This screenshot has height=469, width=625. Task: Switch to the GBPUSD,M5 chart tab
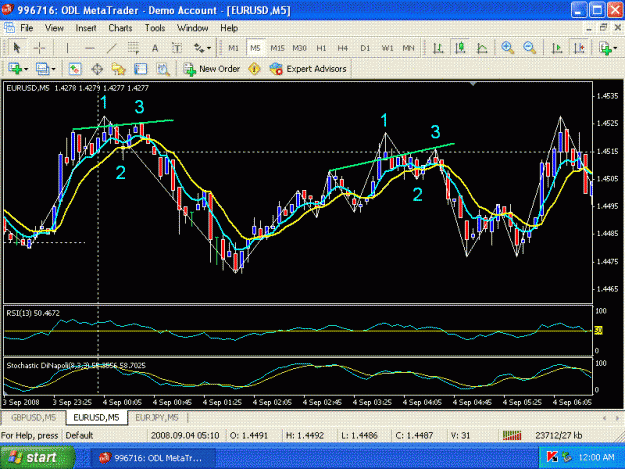tap(33, 418)
